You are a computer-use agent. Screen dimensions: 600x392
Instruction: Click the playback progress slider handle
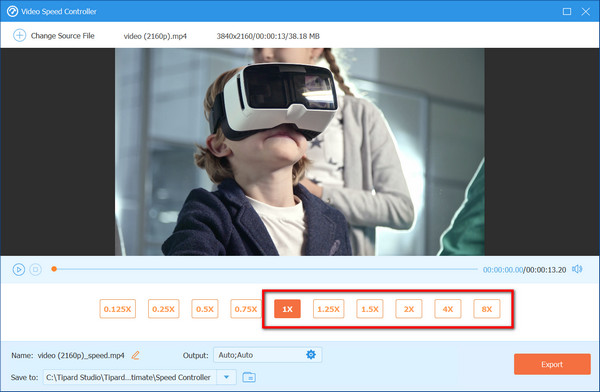tap(54, 269)
